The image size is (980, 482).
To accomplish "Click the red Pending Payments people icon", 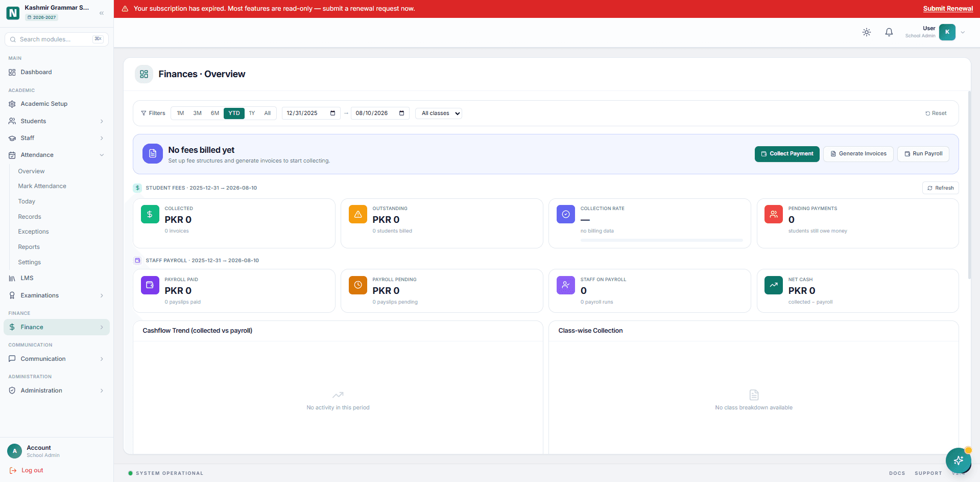I will (x=773, y=214).
